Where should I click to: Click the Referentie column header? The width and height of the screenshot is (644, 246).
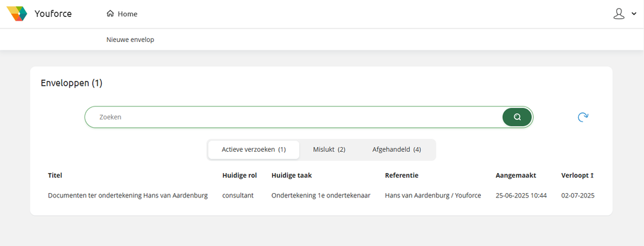(x=402, y=175)
